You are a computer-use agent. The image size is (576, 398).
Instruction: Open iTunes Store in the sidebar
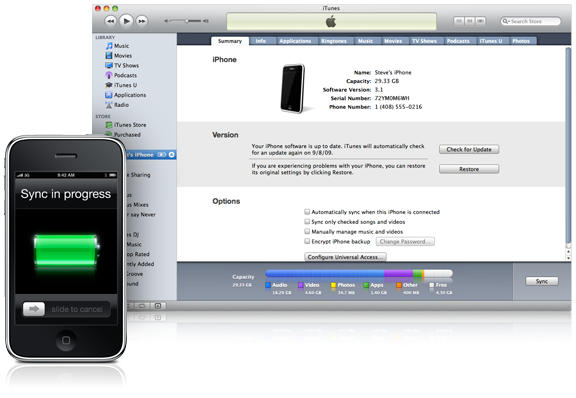pyautogui.click(x=126, y=125)
